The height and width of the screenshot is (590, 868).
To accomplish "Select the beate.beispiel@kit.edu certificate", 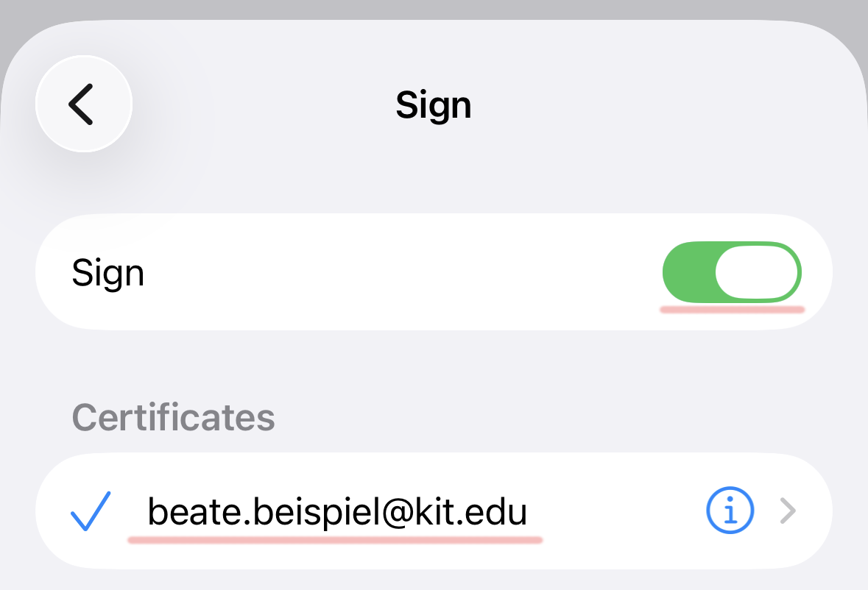I will point(337,512).
